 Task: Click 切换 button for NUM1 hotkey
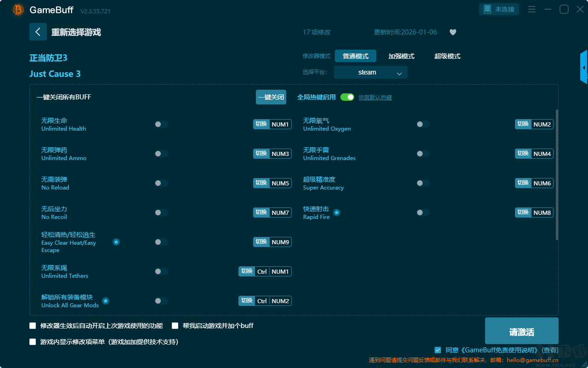click(x=261, y=124)
